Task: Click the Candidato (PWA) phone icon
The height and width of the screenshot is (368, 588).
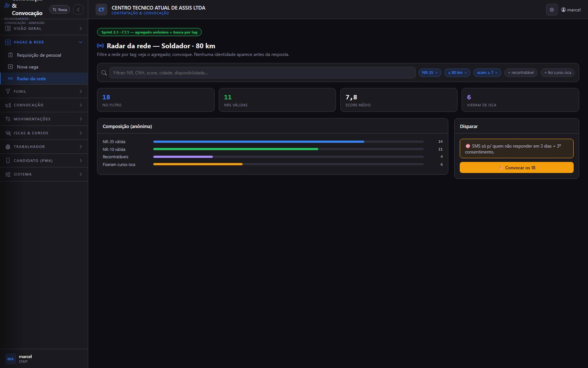Action: [x=8, y=160]
